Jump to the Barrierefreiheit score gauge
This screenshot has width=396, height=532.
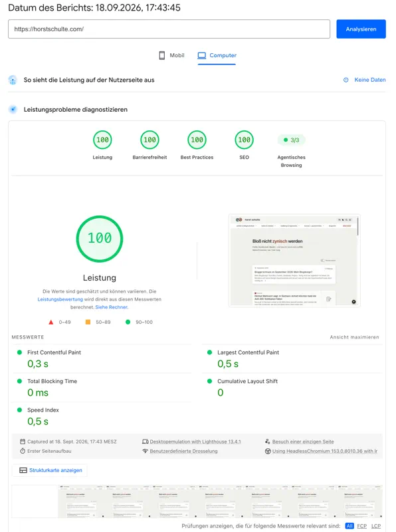click(149, 140)
